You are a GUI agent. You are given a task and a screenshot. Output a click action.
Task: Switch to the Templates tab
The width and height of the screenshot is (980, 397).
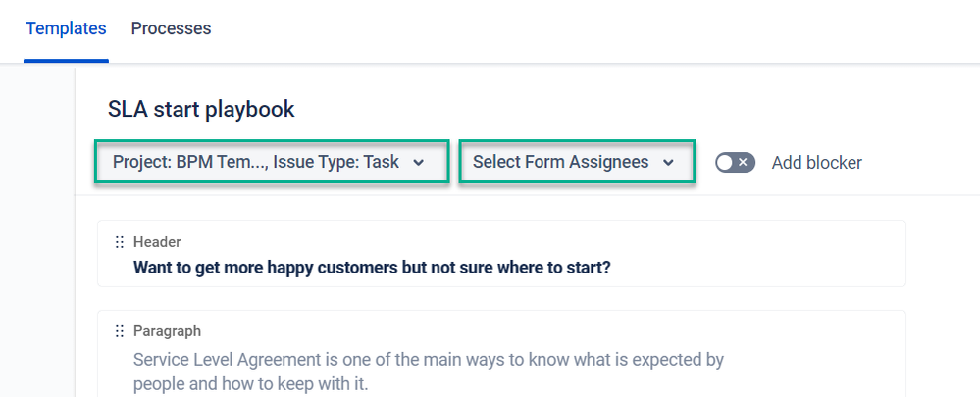tap(66, 28)
